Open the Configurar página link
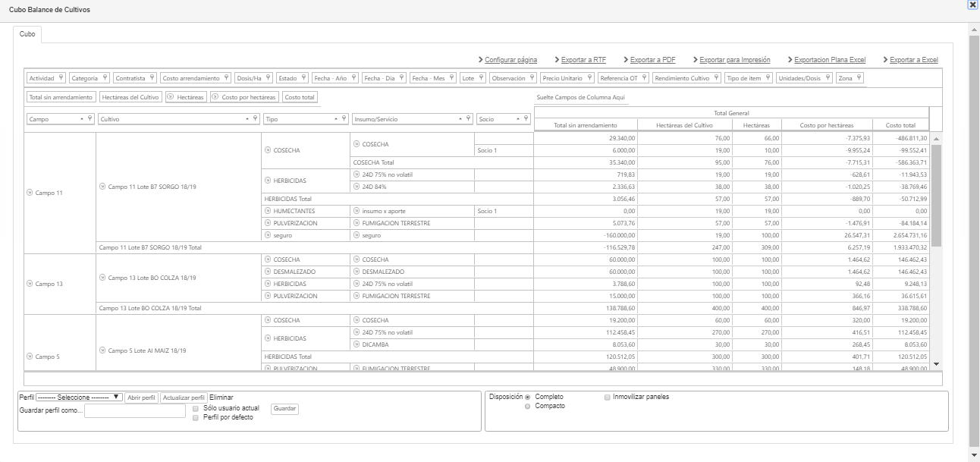 coord(511,59)
